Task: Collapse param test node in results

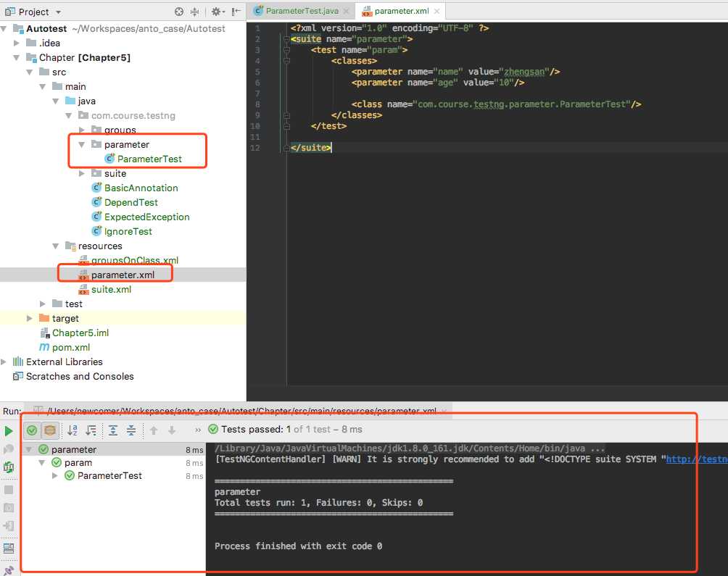Action: pos(42,462)
